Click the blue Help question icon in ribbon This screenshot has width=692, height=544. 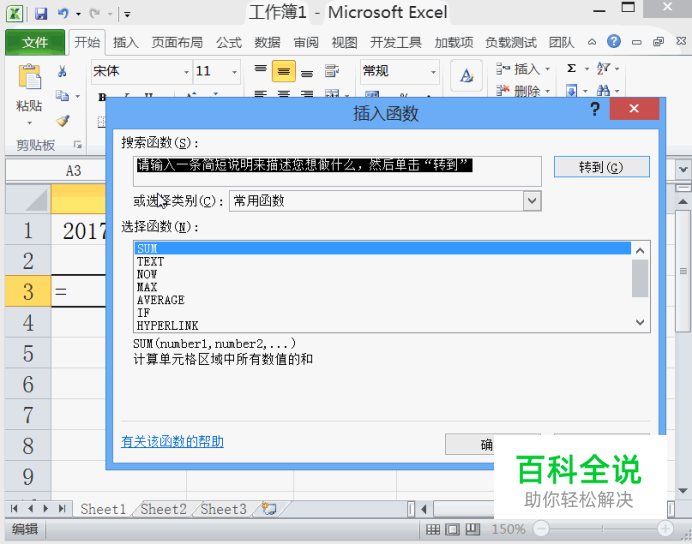point(613,41)
